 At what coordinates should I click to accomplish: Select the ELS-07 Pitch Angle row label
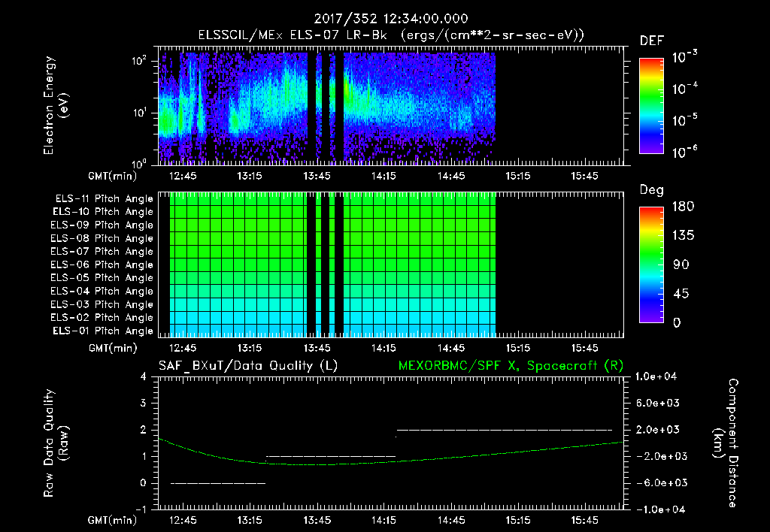pyautogui.click(x=102, y=251)
